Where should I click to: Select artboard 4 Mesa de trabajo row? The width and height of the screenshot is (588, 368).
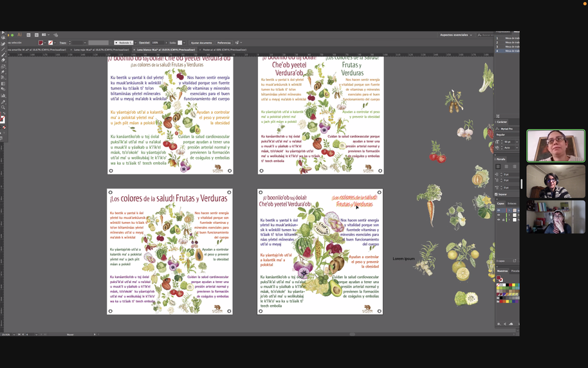point(508,51)
